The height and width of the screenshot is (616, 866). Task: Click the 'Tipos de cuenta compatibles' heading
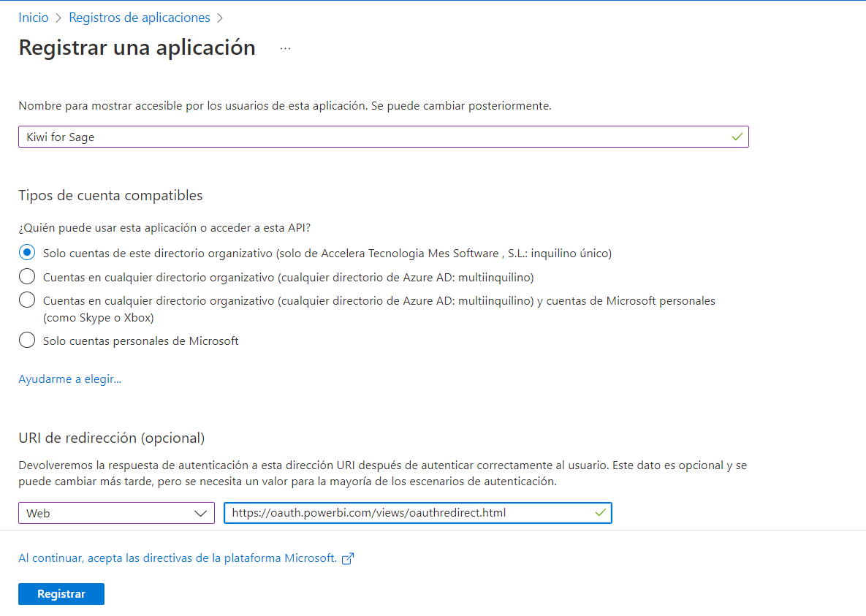[x=110, y=196]
